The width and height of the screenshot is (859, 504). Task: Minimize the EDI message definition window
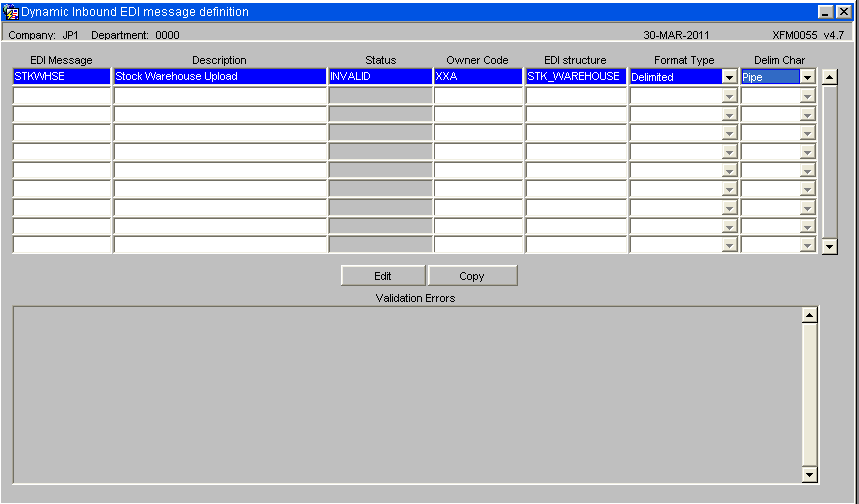click(x=826, y=12)
